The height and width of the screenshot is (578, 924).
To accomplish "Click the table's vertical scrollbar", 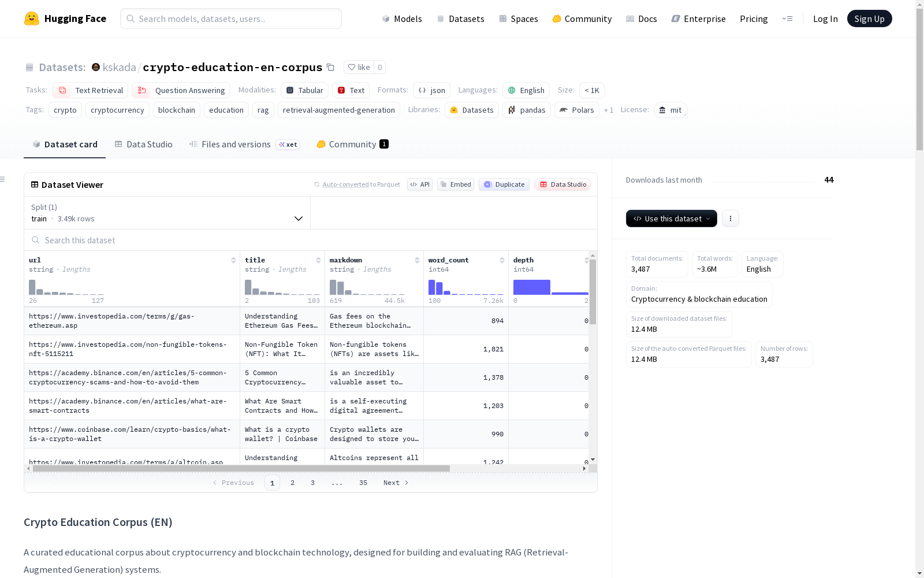I will pyautogui.click(x=593, y=292).
